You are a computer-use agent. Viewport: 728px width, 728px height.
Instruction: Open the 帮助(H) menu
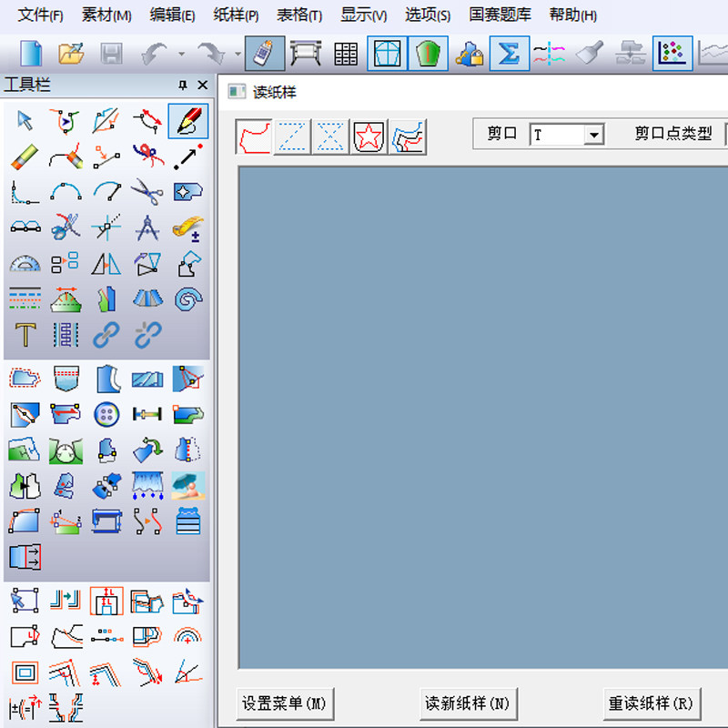[x=572, y=15]
